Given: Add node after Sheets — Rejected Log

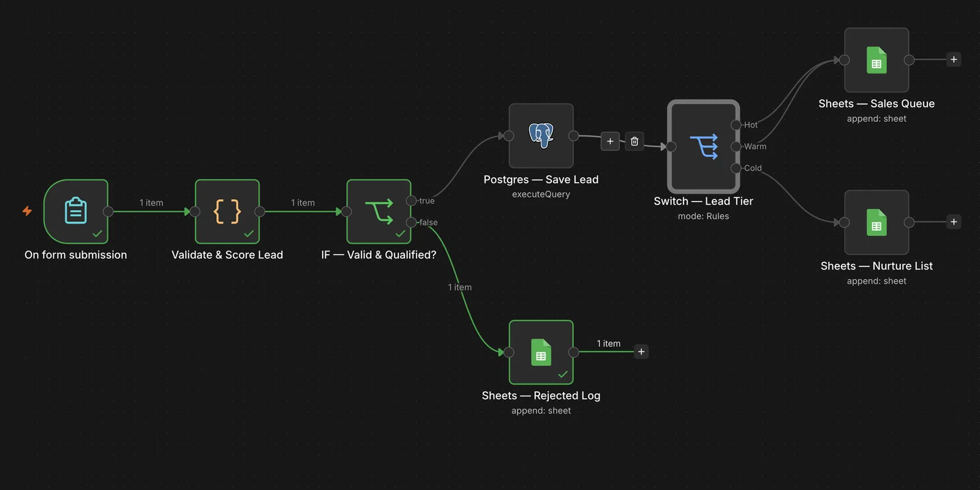Looking at the screenshot, I should pos(641,352).
